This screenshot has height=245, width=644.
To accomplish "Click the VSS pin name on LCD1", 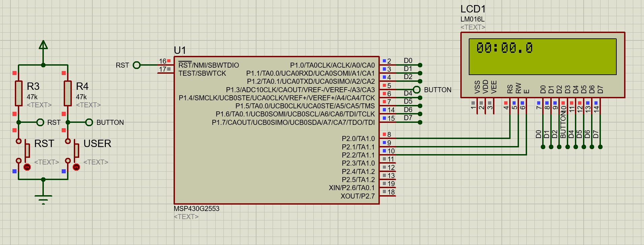I will tap(478, 87).
